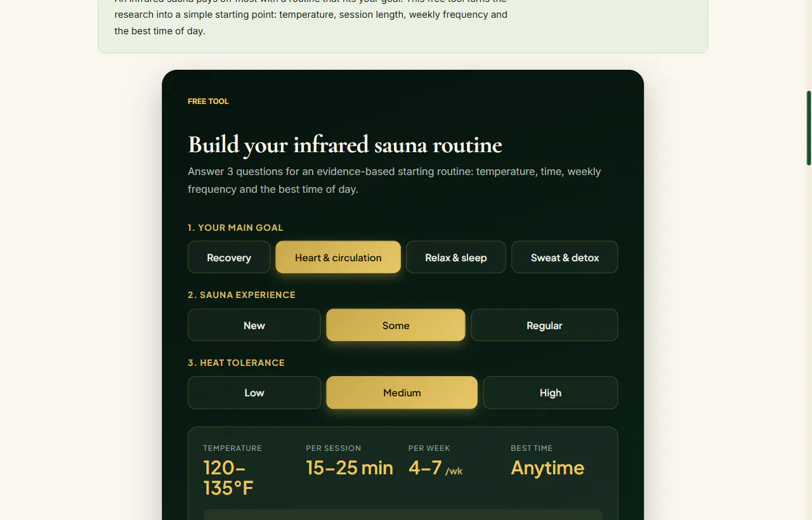812x520 pixels.
Task: Click the 120–135°F temperature value
Action: point(228,478)
